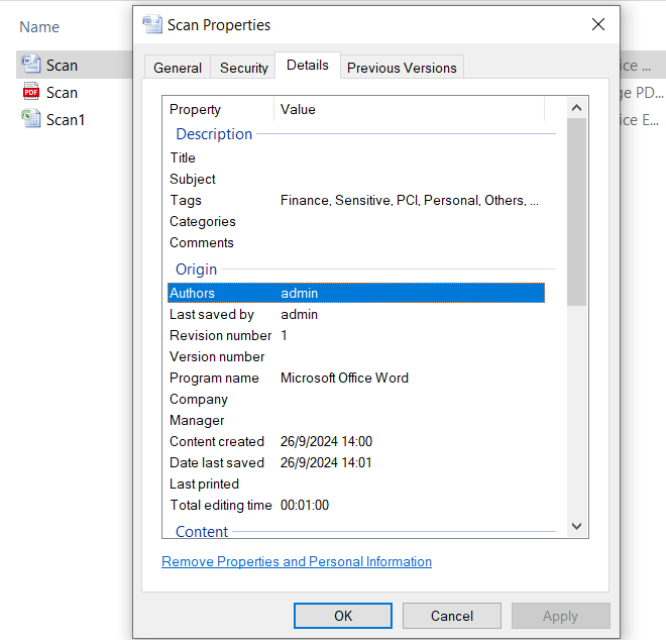Click the Word document icon for Scan

coord(31,65)
